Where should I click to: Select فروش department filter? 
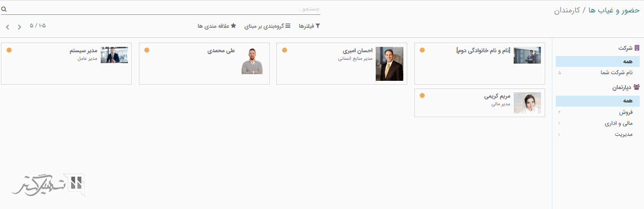coord(625,112)
